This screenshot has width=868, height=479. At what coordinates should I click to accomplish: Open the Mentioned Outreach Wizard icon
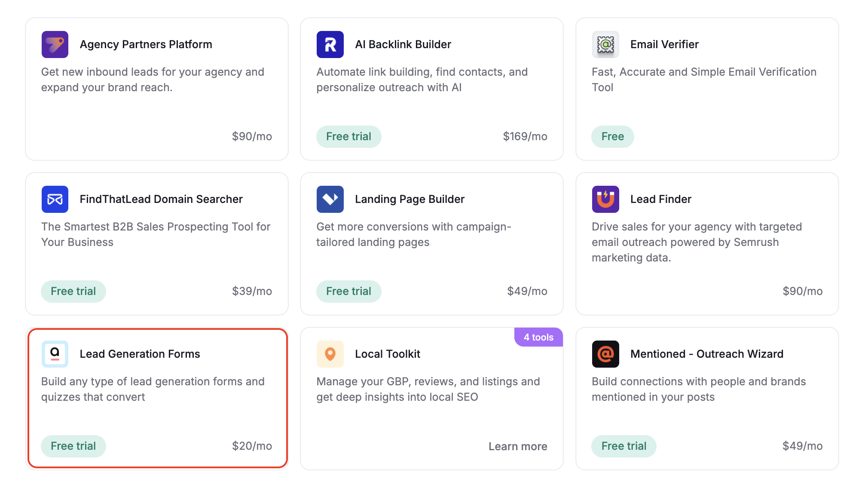pos(605,354)
